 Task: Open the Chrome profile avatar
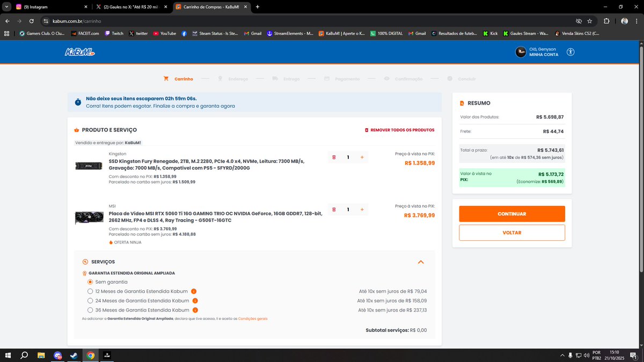(x=624, y=21)
